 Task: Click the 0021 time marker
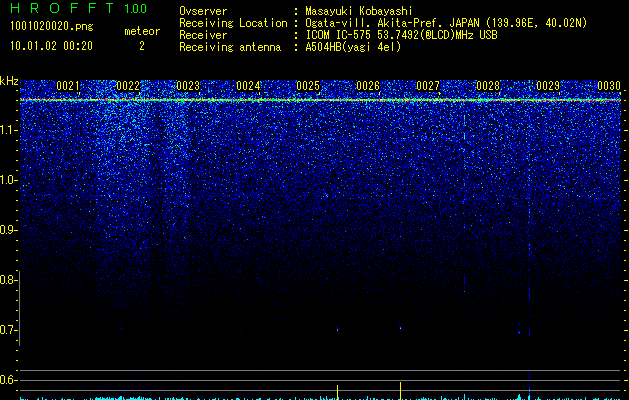(68, 86)
